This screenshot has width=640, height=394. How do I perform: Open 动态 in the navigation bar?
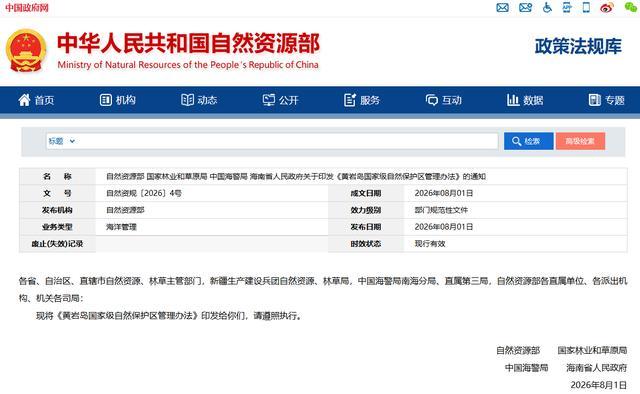(207, 100)
